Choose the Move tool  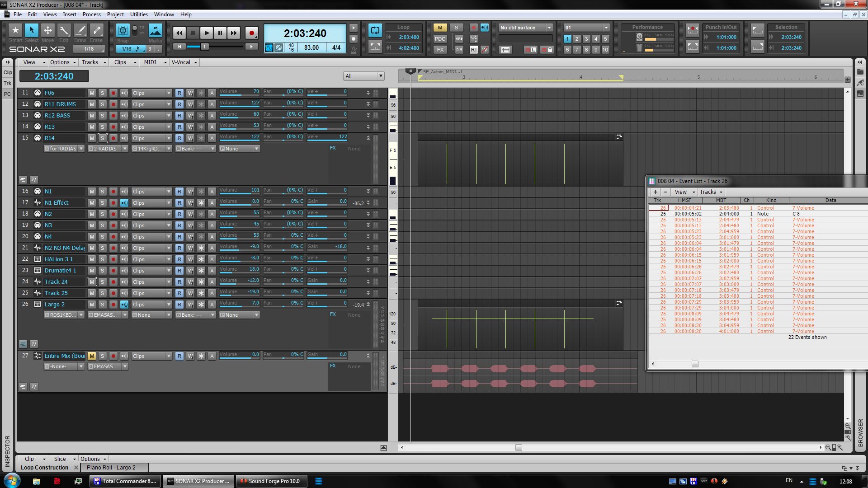47,31
